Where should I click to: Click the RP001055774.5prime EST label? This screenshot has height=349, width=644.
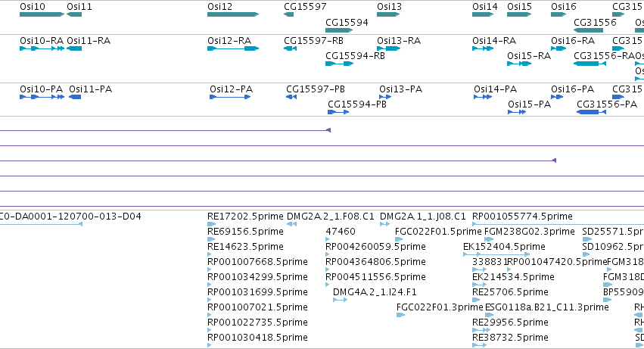click(x=522, y=217)
